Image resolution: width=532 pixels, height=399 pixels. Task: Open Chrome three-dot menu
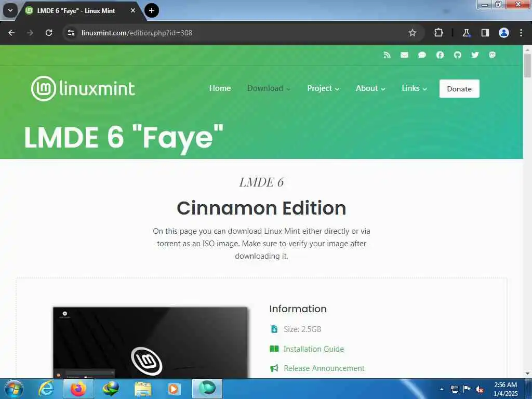pos(521,33)
